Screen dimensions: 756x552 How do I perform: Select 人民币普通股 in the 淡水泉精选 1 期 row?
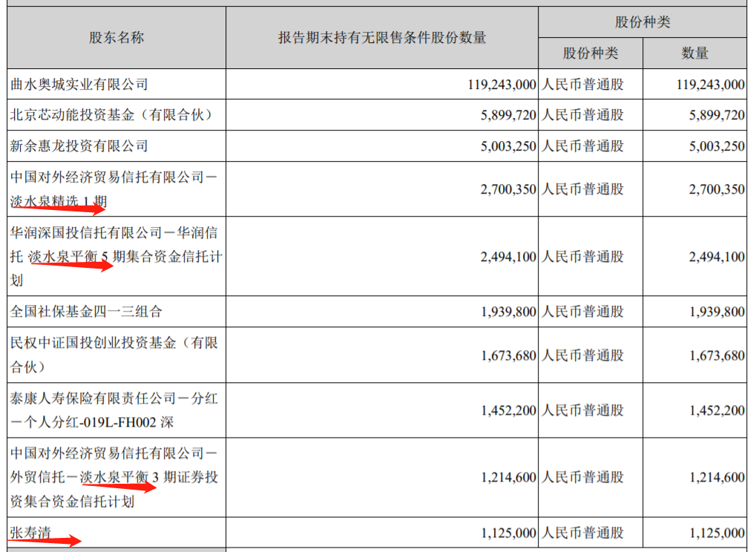[582, 189]
